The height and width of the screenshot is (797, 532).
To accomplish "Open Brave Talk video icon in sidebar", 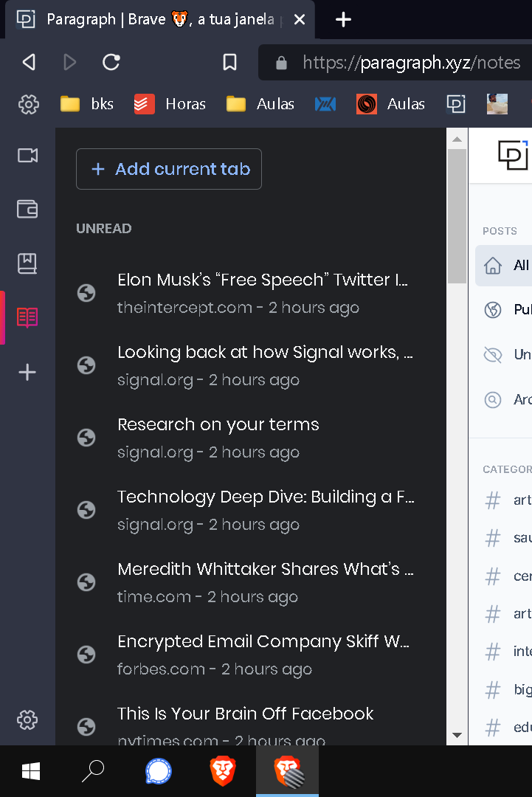I will pyautogui.click(x=27, y=156).
